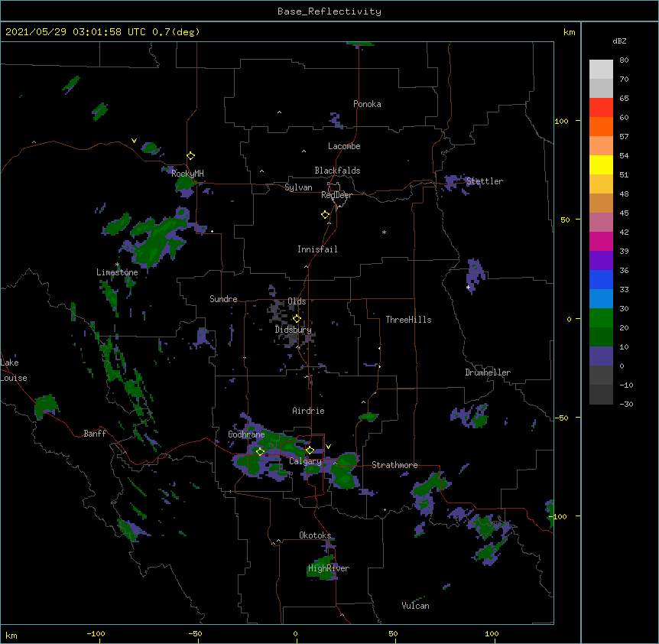The height and width of the screenshot is (644, 659).
Task: Click the 50 tick on right axis
Action: (565, 220)
